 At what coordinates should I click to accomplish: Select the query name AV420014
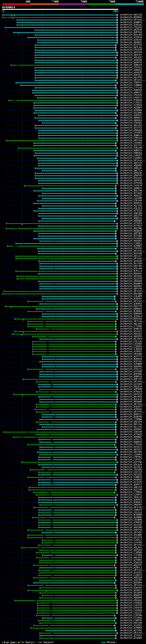(8, 8)
